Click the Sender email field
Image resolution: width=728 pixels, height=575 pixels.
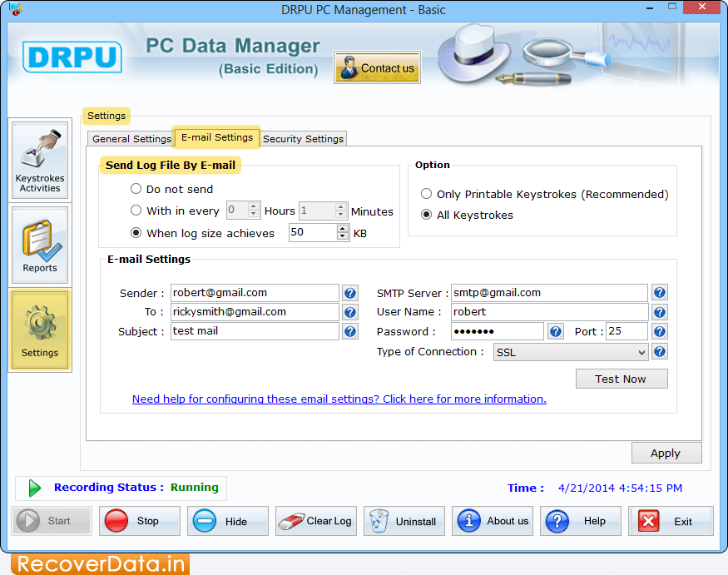point(255,293)
